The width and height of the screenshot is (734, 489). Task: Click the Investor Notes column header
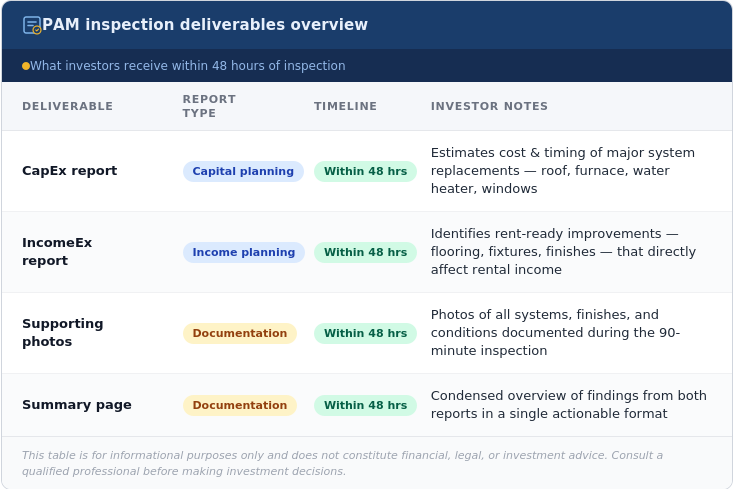[489, 107]
